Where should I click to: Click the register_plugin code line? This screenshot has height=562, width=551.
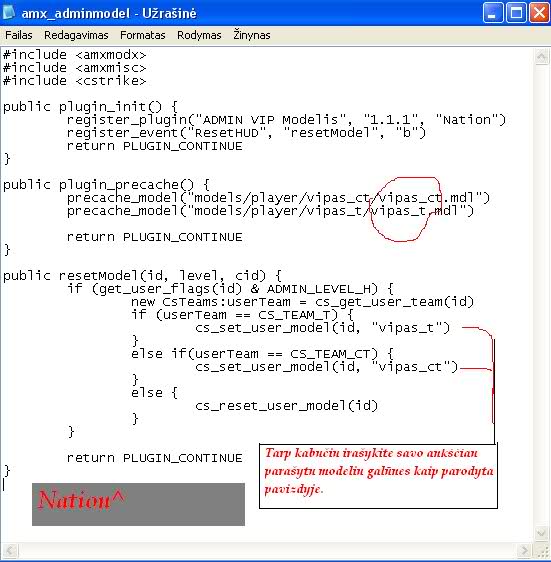click(286, 120)
